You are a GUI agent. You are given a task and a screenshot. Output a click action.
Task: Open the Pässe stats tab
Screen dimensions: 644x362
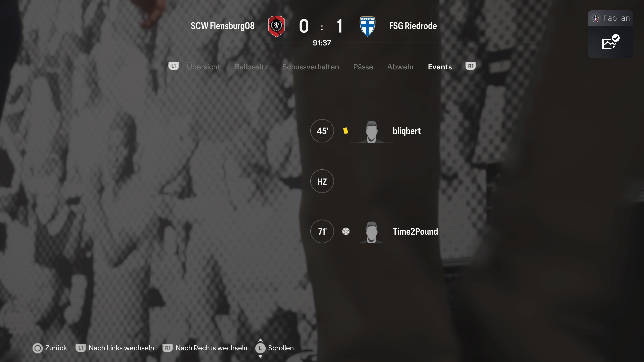click(x=363, y=67)
